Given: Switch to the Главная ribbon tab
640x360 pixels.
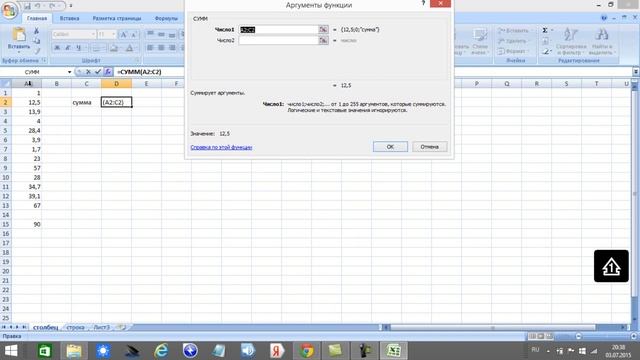Looking at the screenshot, I should coord(37,18).
